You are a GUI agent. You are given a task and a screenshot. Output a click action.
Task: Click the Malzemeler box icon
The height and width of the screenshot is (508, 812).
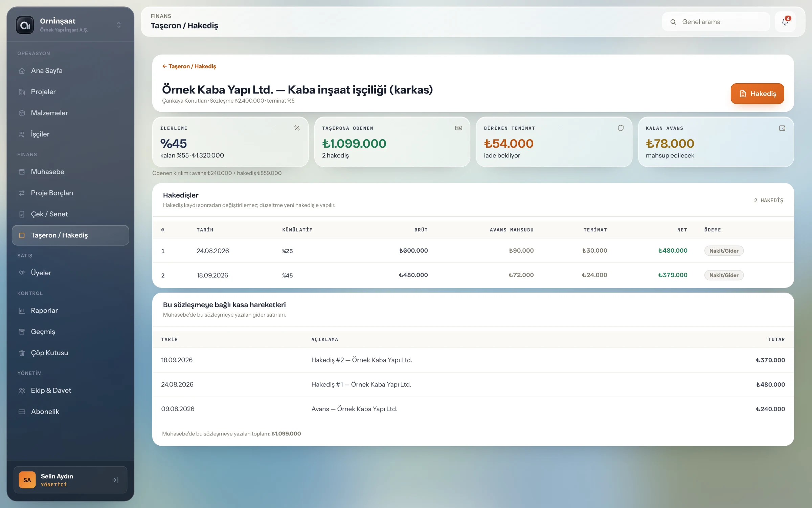pos(22,113)
